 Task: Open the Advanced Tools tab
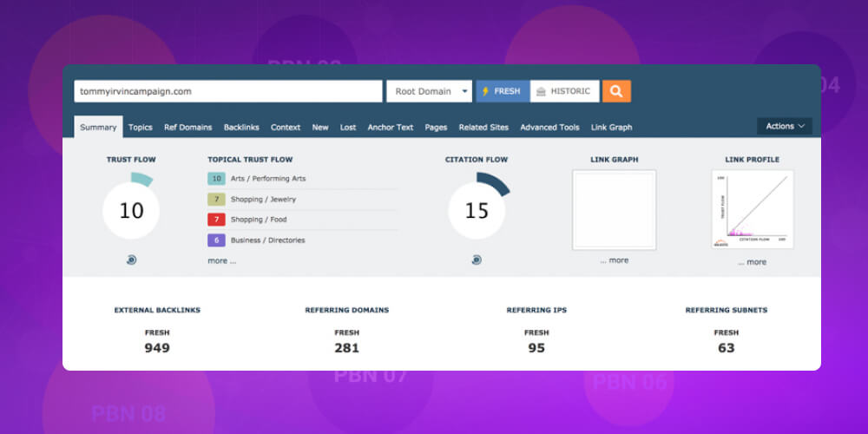pos(549,128)
